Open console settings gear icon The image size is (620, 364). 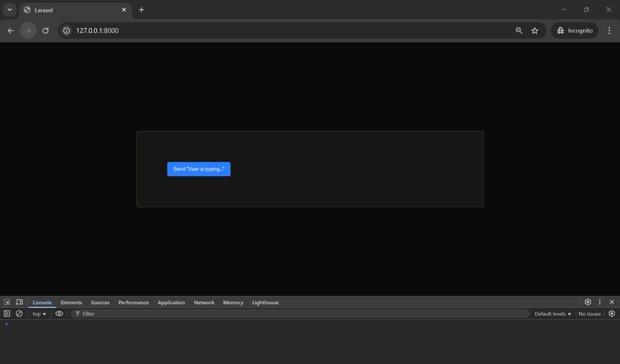coord(612,314)
